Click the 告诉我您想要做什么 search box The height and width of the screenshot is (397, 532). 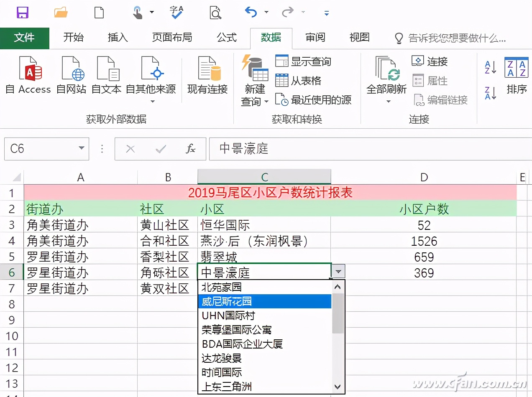[451, 38]
